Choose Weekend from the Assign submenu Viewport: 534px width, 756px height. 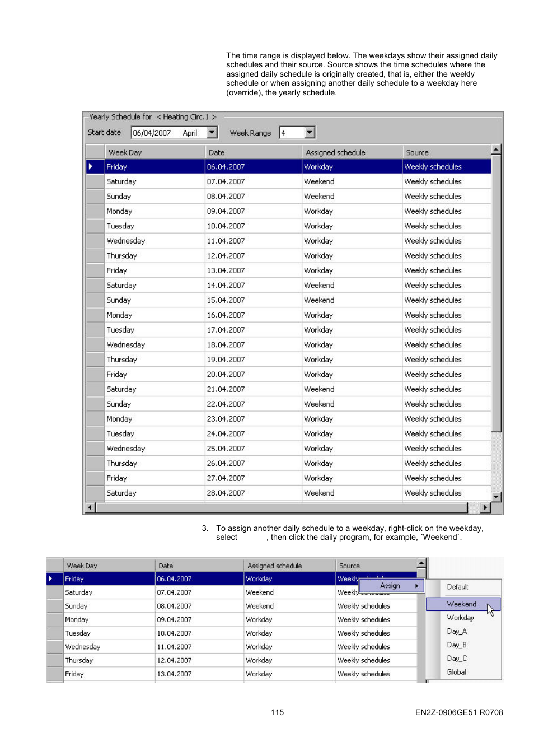tap(463, 604)
